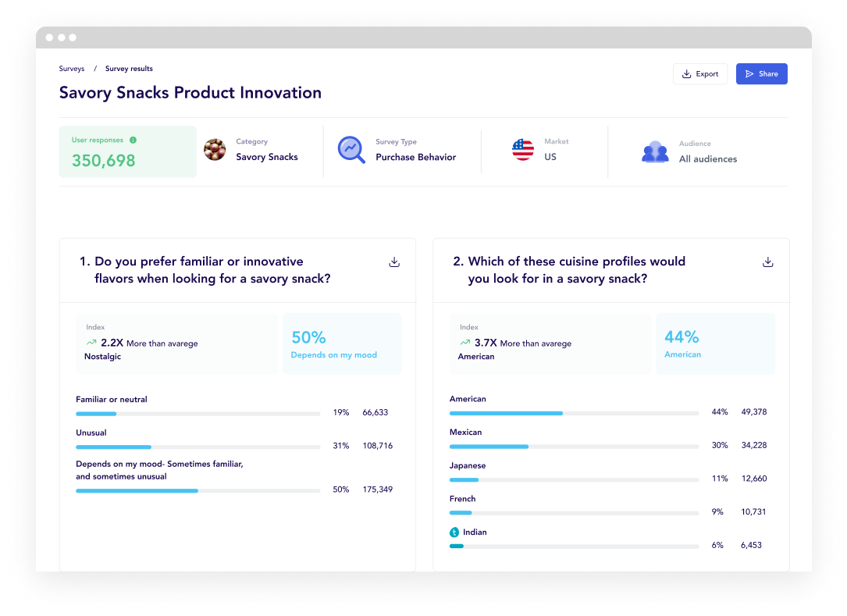Click the Japanese cuisine progress bar
The width and height of the screenshot is (847, 616).
coord(575,480)
